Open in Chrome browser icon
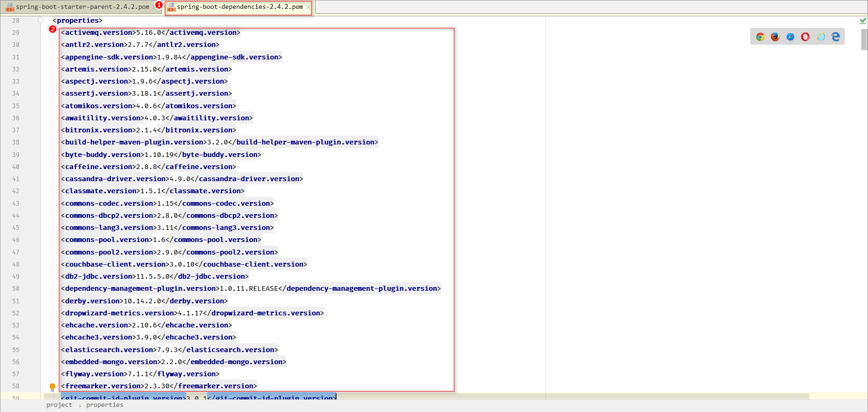Image resolution: width=868 pixels, height=412 pixels. click(760, 37)
